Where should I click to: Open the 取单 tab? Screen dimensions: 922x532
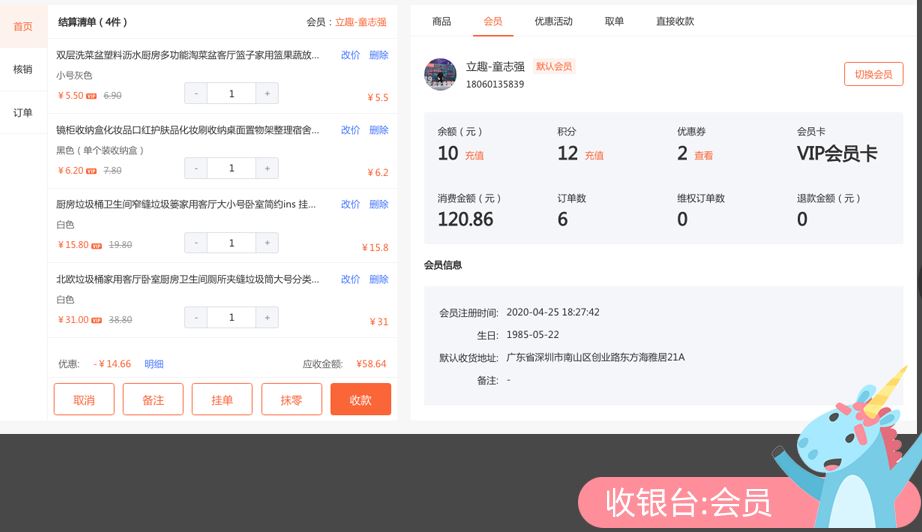(x=614, y=21)
